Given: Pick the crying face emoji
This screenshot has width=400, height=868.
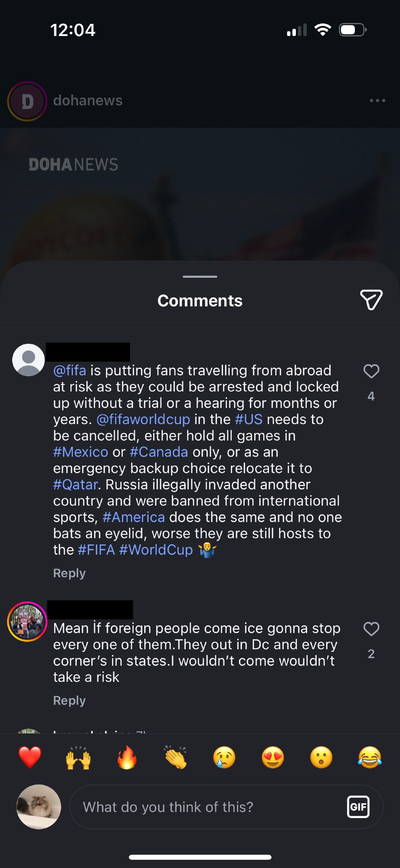Looking at the screenshot, I should click(x=224, y=758).
